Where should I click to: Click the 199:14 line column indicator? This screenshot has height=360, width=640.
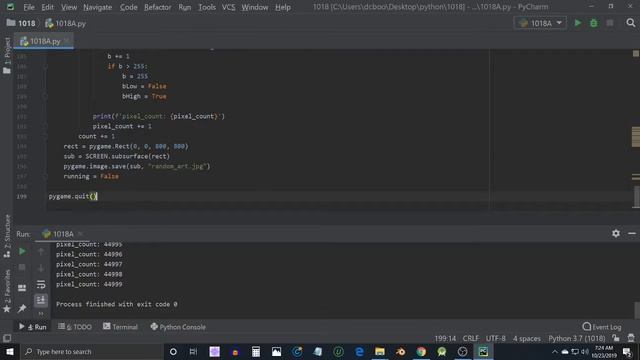pyautogui.click(x=445, y=338)
